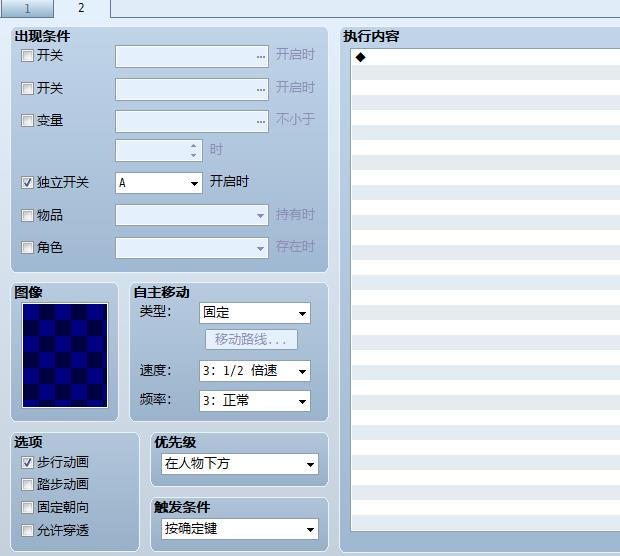
Task: Enable the 踏步动画 option
Action: [27, 484]
